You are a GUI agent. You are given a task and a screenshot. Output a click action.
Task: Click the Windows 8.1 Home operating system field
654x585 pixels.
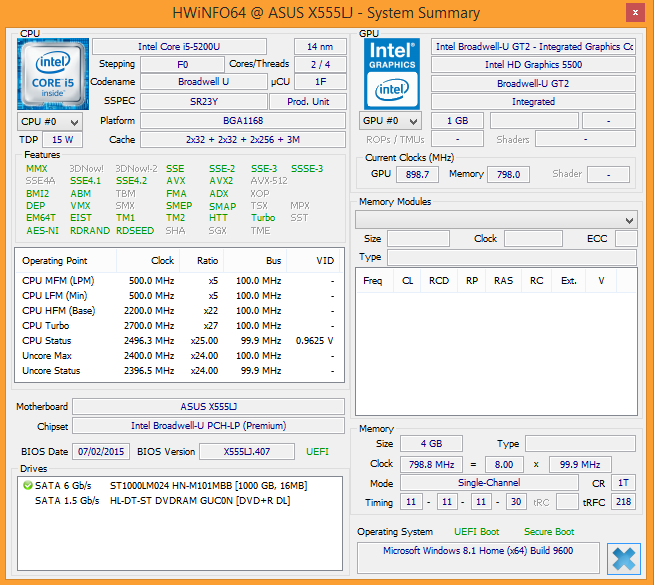click(478, 558)
